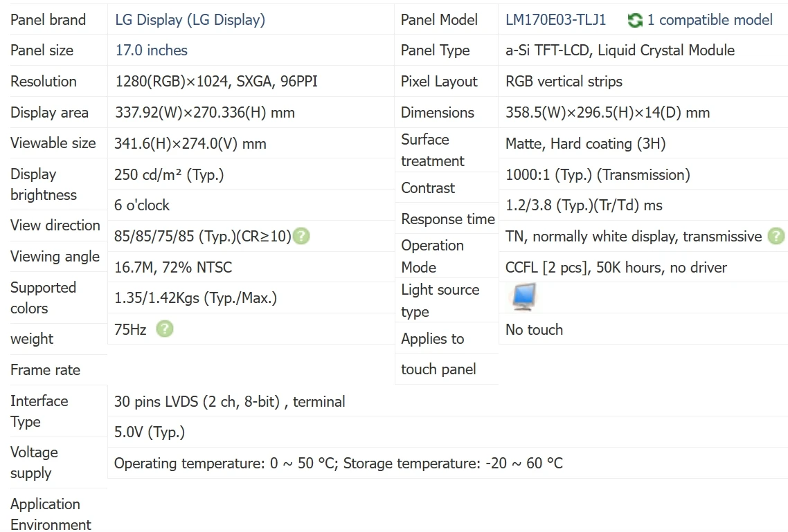Click the help icon beside 85/85/75/85 viewing angle
The image size is (788, 532).
pyautogui.click(x=301, y=237)
